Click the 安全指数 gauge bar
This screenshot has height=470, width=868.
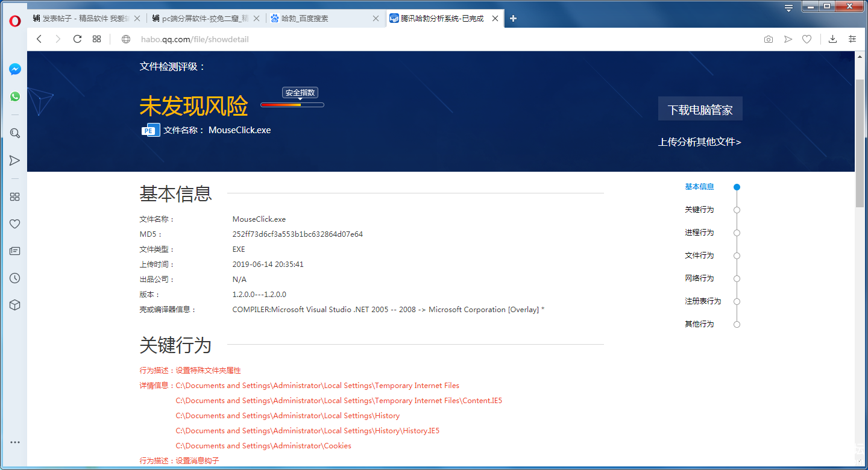[x=292, y=105]
